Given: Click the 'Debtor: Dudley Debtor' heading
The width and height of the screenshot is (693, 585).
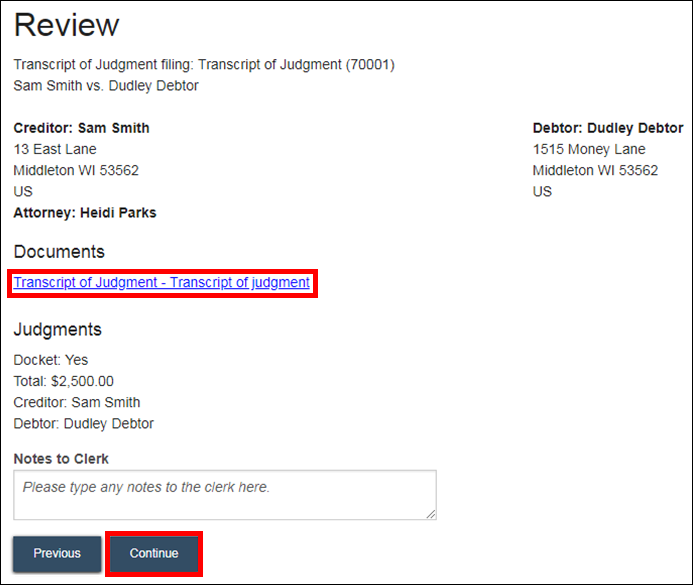Looking at the screenshot, I should tap(608, 128).
